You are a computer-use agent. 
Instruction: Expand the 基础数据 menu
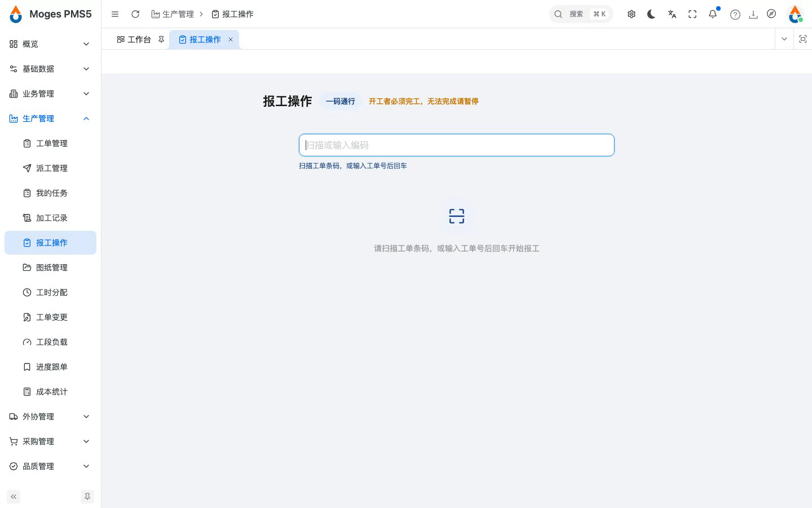point(50,69)
